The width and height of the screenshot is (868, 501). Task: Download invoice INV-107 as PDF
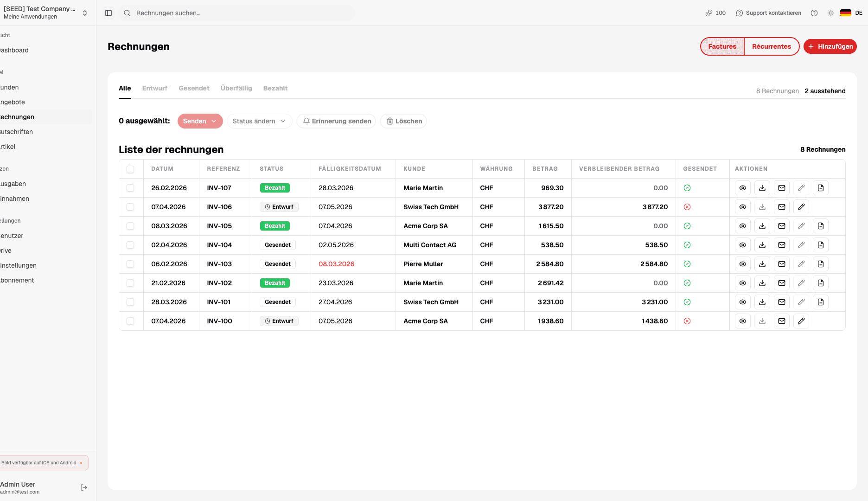coord(762,188)
